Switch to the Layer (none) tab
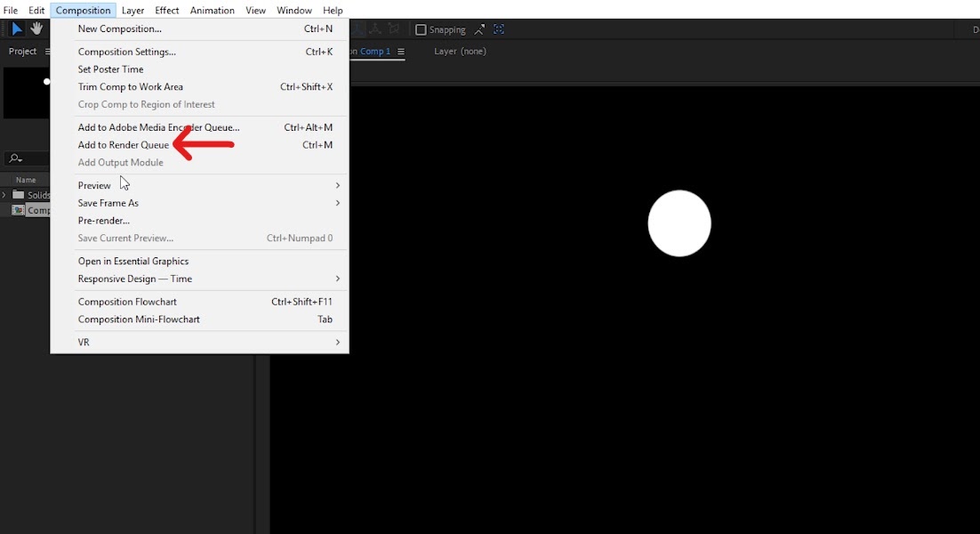Image resolution: width=980 pixels, height=534 pixels. pyautogui.click(x=460, y=52)
